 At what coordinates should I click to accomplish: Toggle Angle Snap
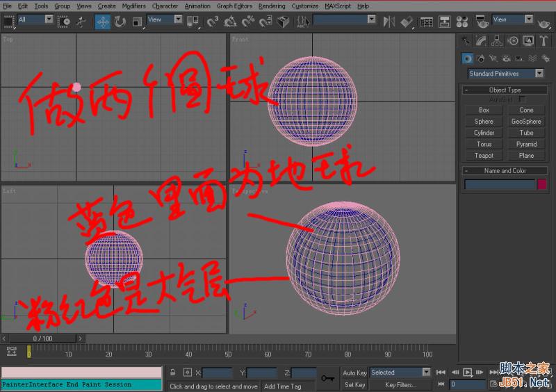[231, 22]
